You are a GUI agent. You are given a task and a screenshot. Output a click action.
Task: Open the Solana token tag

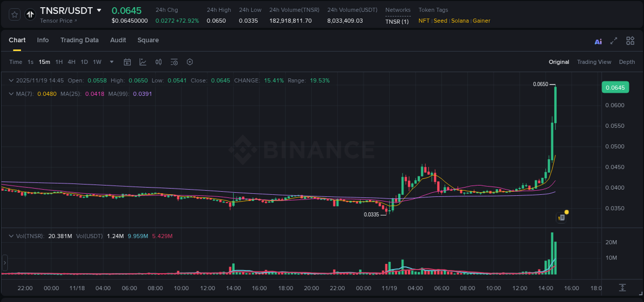click(459, 21)
